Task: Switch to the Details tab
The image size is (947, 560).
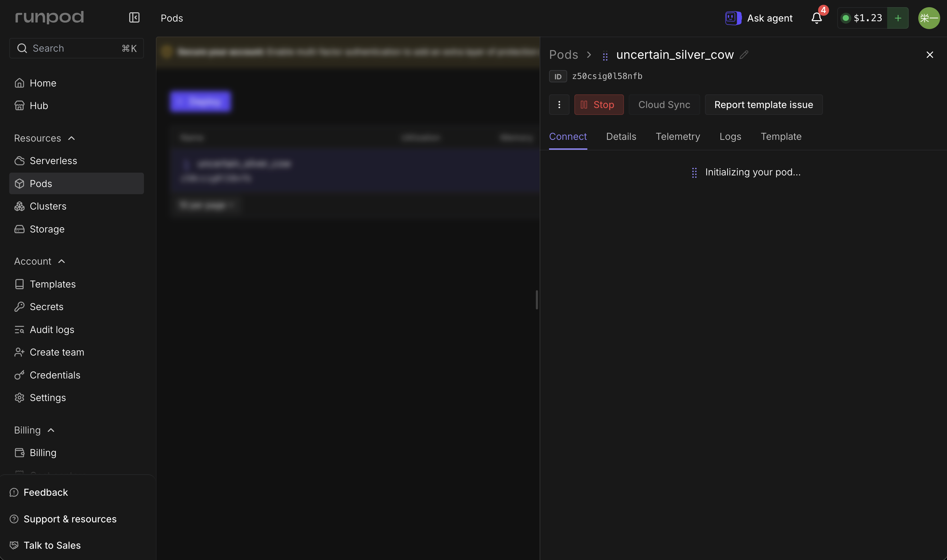Action: (x=621, y=137)
